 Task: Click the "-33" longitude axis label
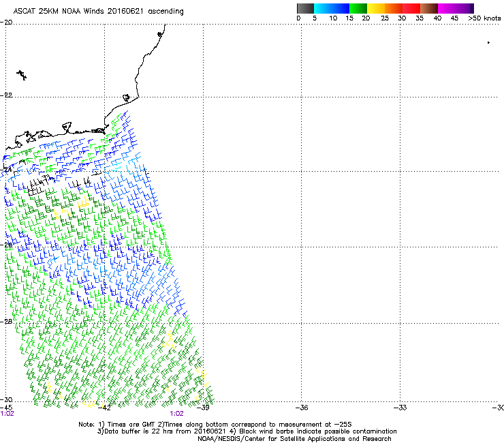pos(400,408)
